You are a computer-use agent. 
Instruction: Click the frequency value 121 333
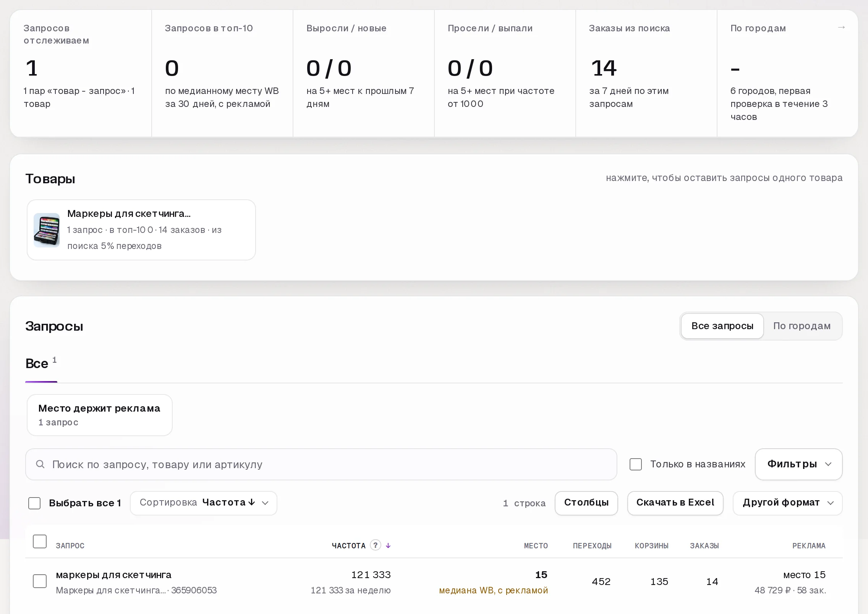pyautogui.click(x=371, y=575)
